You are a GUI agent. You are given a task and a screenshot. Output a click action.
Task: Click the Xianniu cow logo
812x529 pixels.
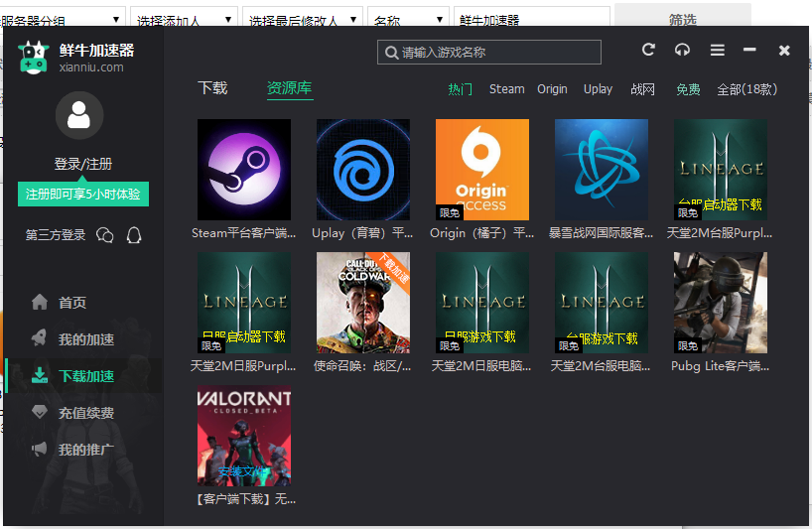click(x=34, y=58)
